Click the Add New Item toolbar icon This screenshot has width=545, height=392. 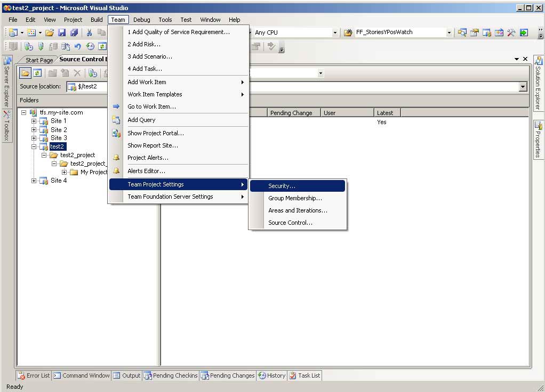point(31,32)
